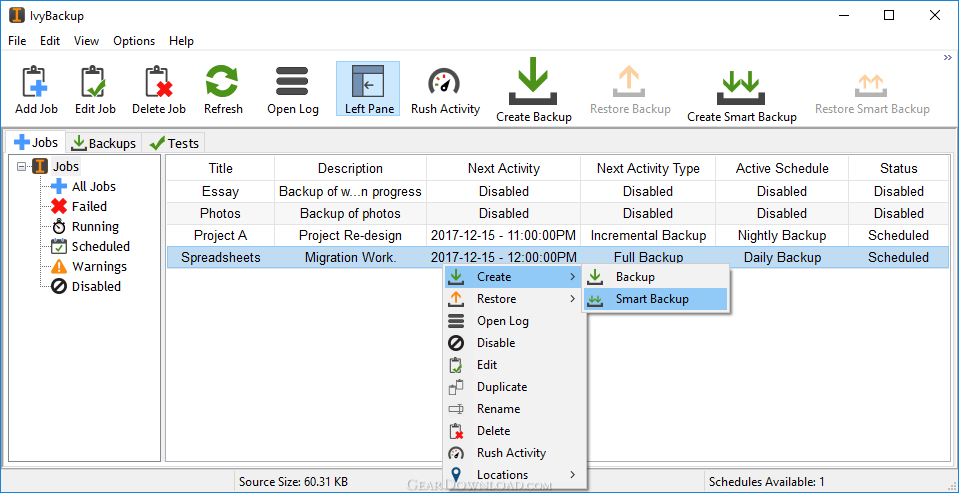Viewport: 959px width, 493px height.
Task: Select the Running jobs filter
Action: coord(95,226)
